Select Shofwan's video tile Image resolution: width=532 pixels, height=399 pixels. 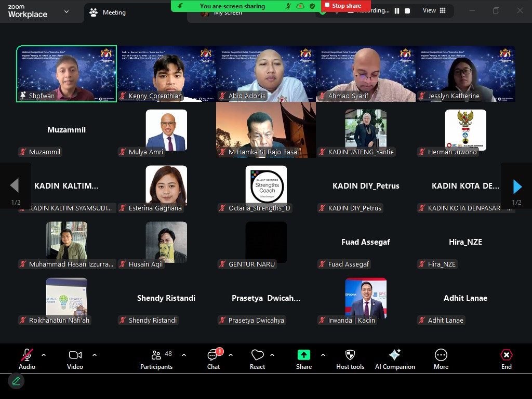click(66, 73)
